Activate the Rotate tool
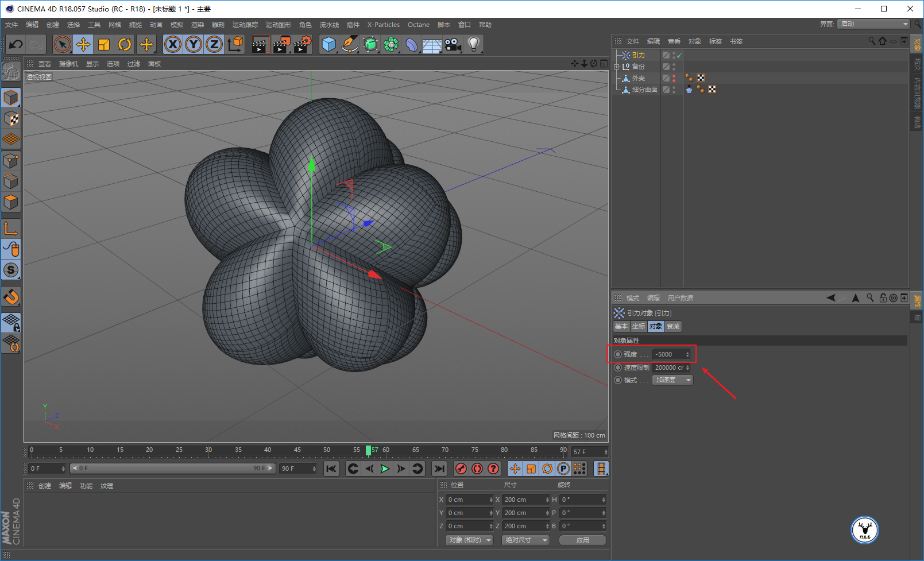 (125, 44)
